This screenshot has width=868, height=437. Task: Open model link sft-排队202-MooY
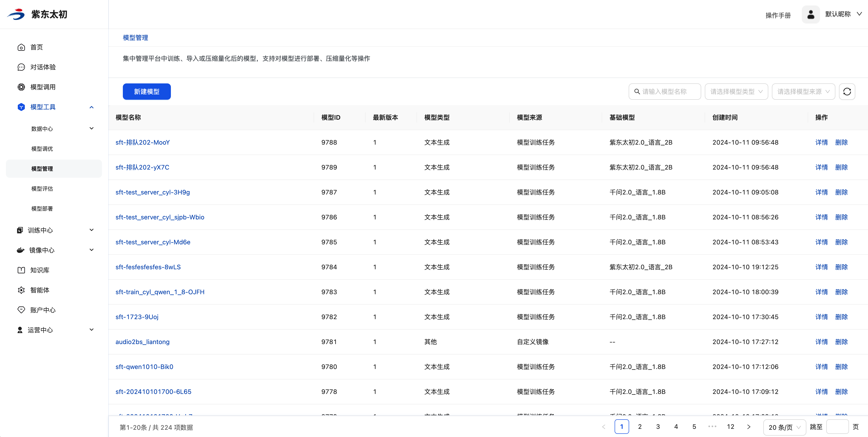[143, 143]
